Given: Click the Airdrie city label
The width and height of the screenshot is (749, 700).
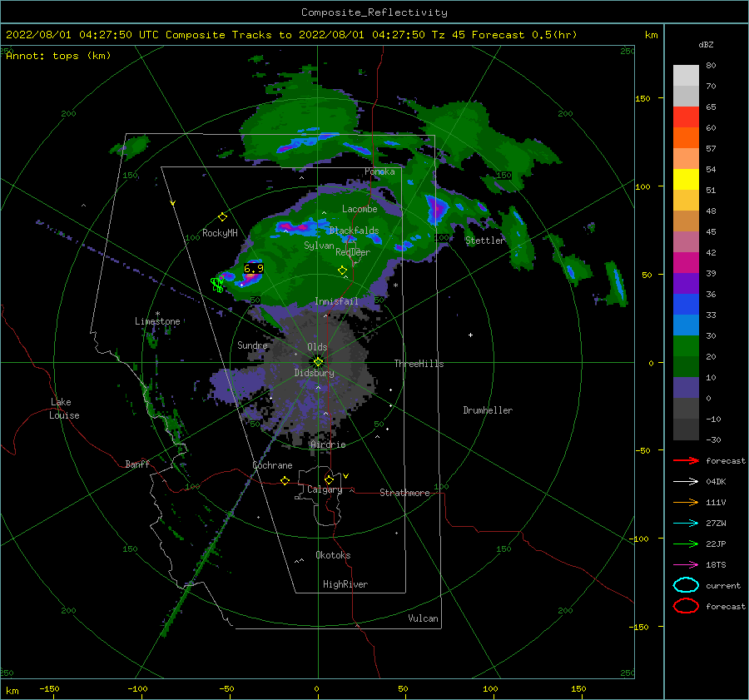Looking at the screenshot, I should [x=328, y=444].
